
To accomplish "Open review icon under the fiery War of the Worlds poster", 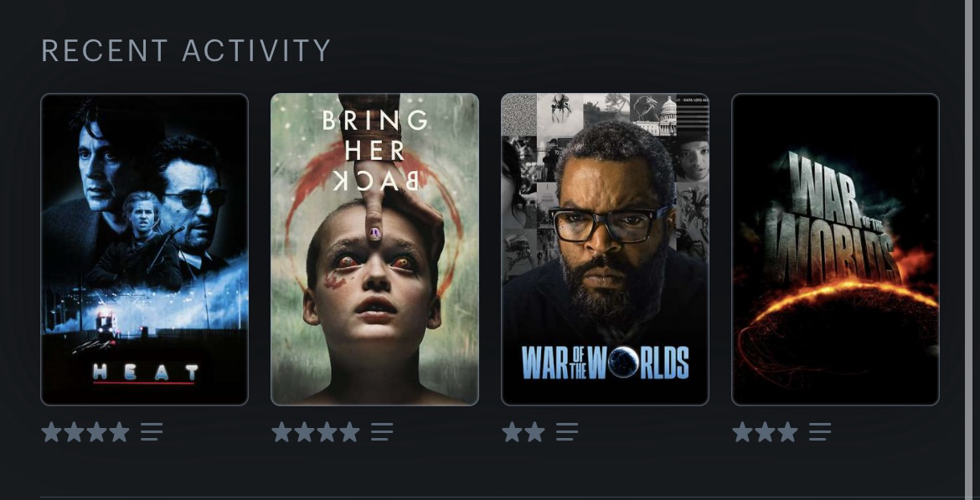I will coord(820,432).
